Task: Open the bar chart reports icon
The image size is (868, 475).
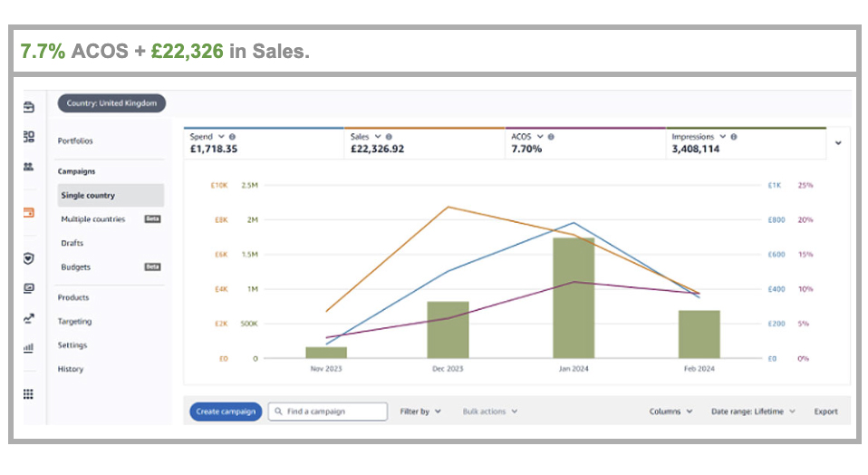Action: point(29,346)
